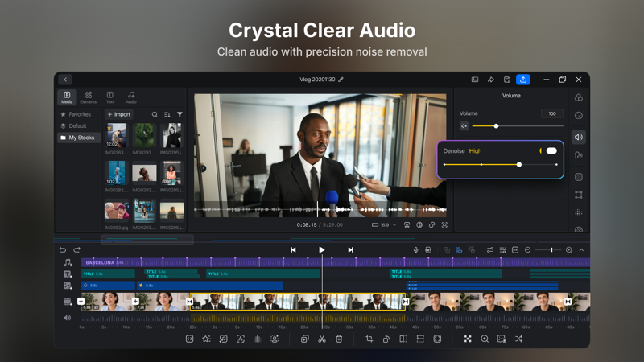Click the duplicate clip icon
Viewport: 644px width, 362px height.
(x=304, y=339)
